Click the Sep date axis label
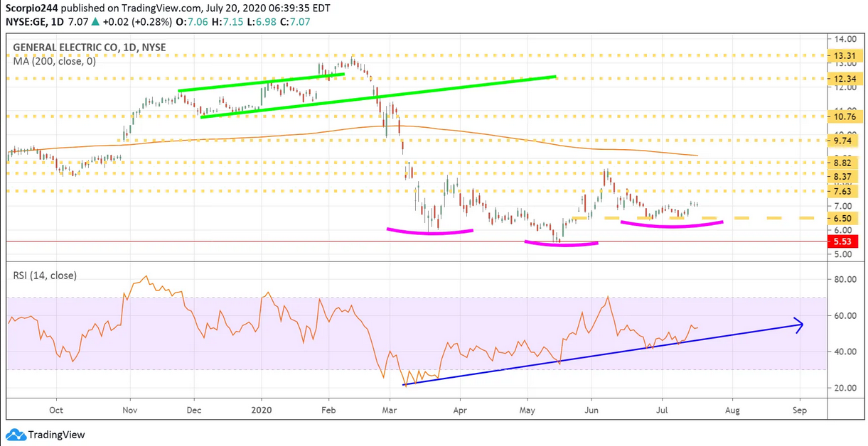Viewport: 868px width, 446px height. point(799,410)
